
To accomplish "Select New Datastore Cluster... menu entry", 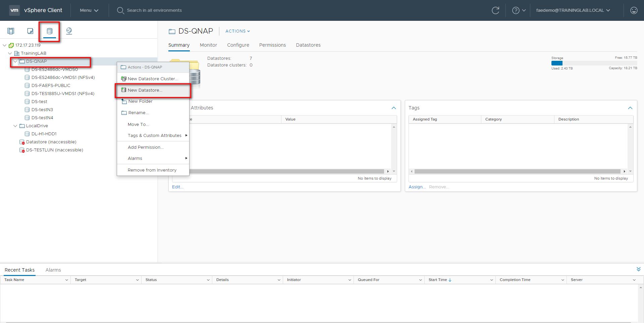I will 153,79.
